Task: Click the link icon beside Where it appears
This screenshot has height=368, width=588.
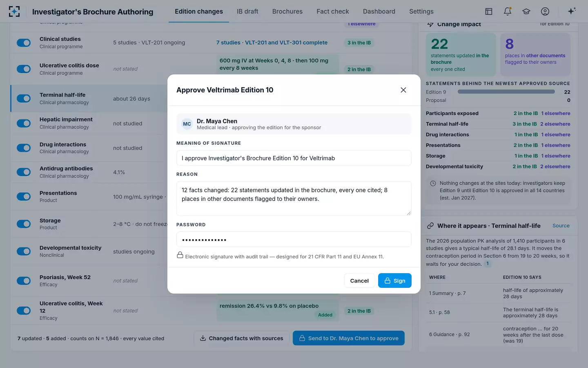Action: coord(430,226)
